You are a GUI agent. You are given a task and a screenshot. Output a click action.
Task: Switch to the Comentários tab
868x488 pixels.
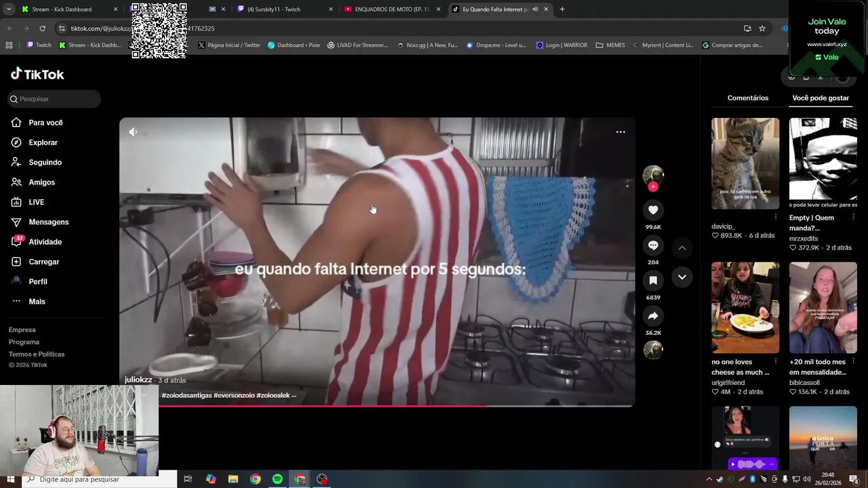pos(748,98)
